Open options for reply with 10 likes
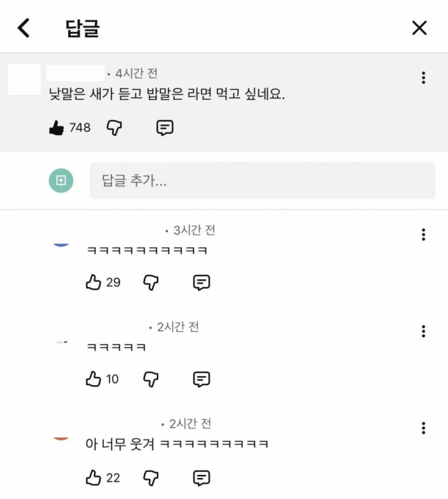Image resolution: width=448 pixels, height=499 pixels. coord(423,331)
